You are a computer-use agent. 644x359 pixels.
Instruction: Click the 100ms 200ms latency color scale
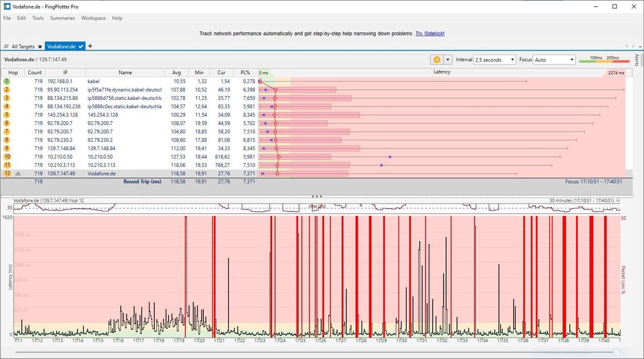click(x=604, y=60)
